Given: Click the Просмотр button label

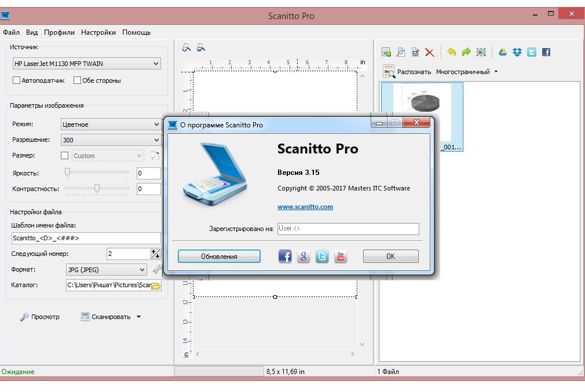Looking at the screenshot, I should pyautogui.click(x=45, y=317).
